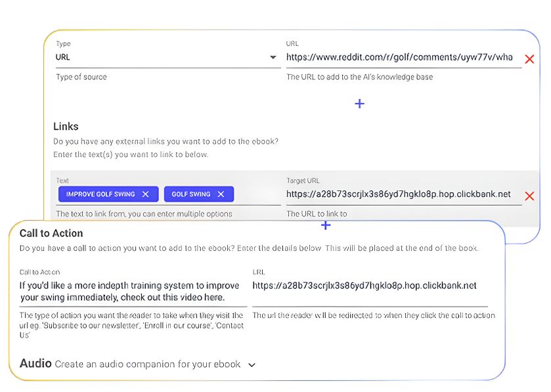Click the Links section heading
Screen dimensions: 551x392
click(66, 126)
